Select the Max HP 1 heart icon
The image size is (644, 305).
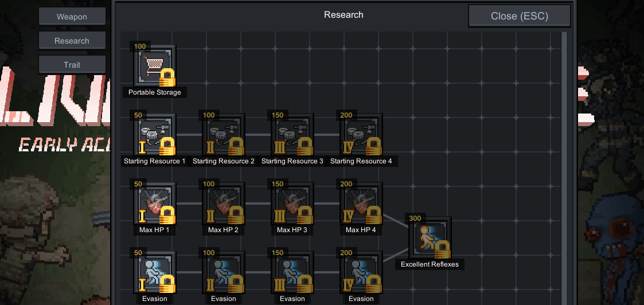[x=155, y=204]
